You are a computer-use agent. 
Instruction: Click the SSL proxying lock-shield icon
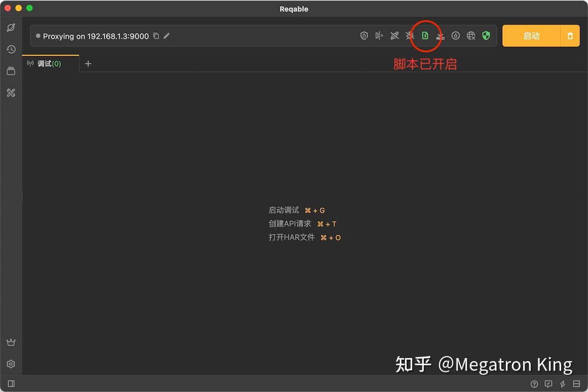(x=364, y=35)
